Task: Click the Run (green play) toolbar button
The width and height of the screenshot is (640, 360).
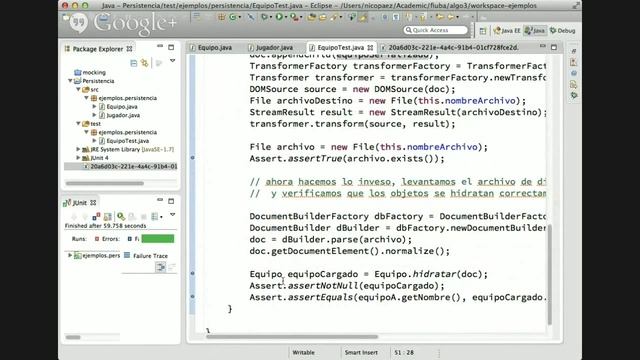Action: 279,17
